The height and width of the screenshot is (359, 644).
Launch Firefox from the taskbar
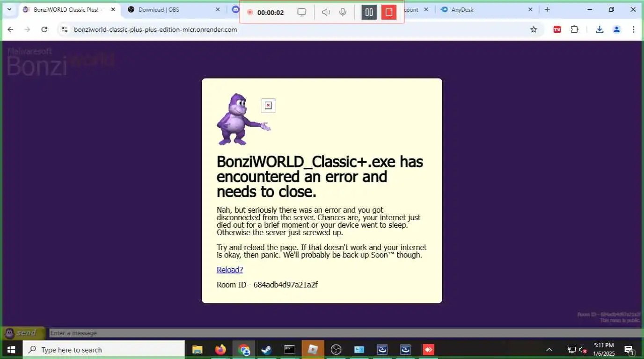[x=220, y=350]
